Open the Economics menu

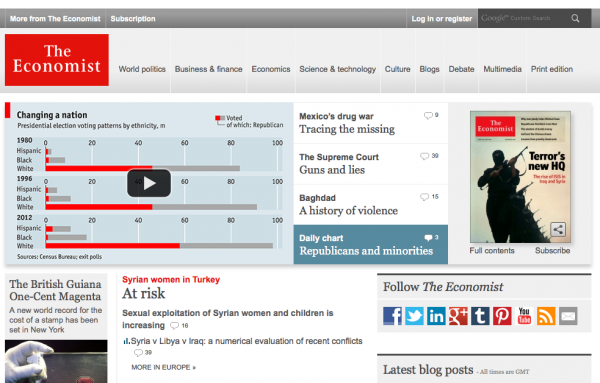[271, 69]
